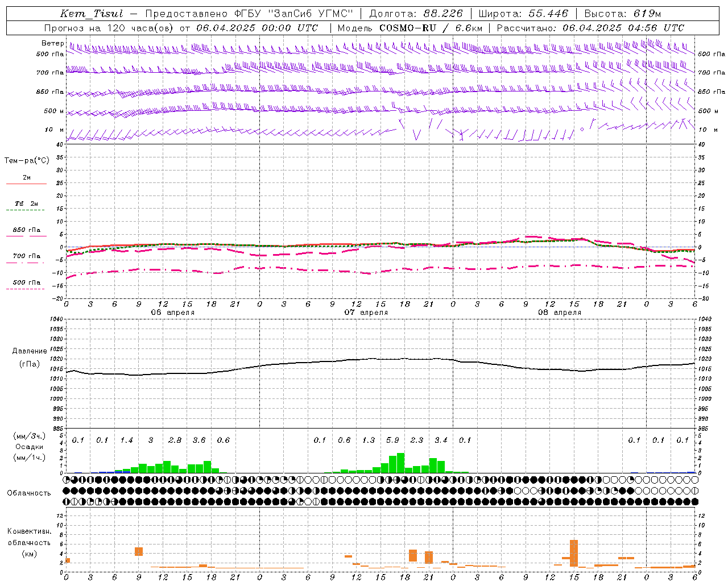Click the '(мм/3ч.)' precipitation unit label

(30, 436)
